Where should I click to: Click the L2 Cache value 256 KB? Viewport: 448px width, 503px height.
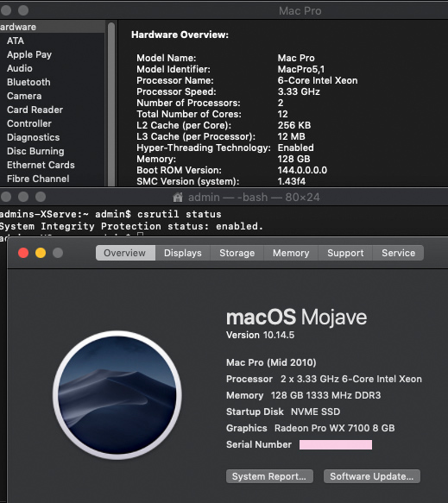click(x=294, y=125)
